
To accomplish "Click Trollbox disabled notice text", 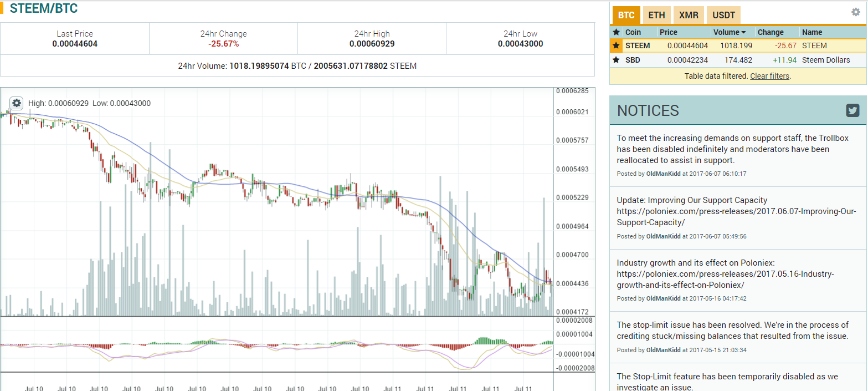I will pyautogui.click(x=732, y=149).
